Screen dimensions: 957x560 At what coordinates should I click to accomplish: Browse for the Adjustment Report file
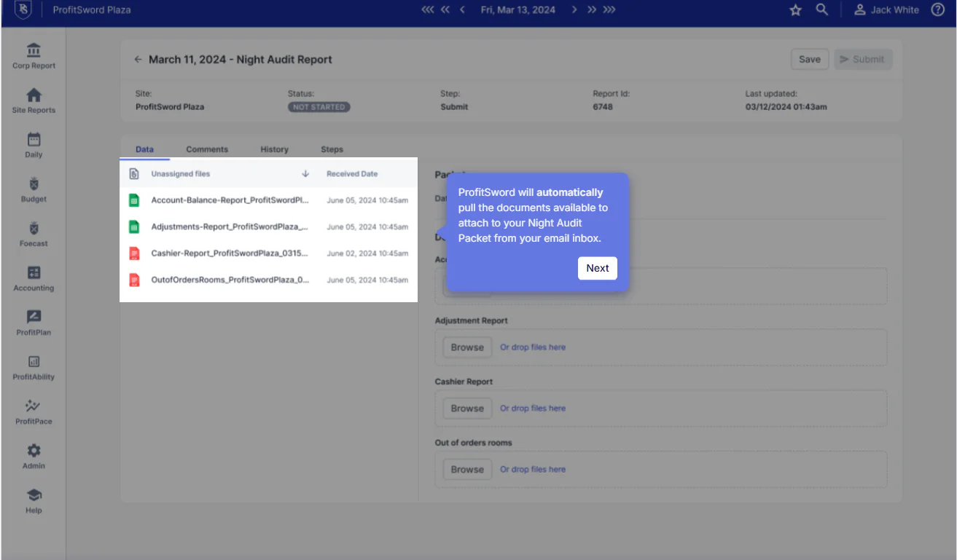click(467, 347)
